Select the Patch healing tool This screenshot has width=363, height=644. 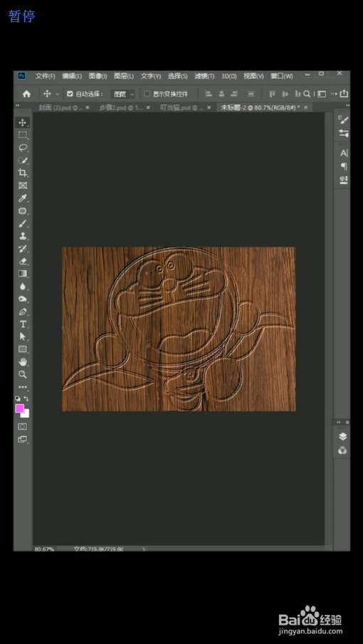tap(23, 211)
